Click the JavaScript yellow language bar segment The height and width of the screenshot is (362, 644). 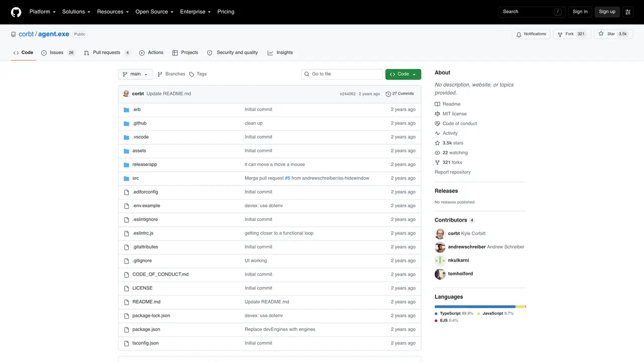click(x=521, y=306)
